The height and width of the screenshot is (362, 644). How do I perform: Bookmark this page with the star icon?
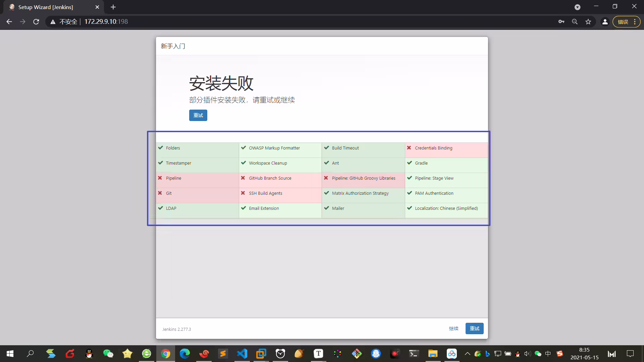588,22
